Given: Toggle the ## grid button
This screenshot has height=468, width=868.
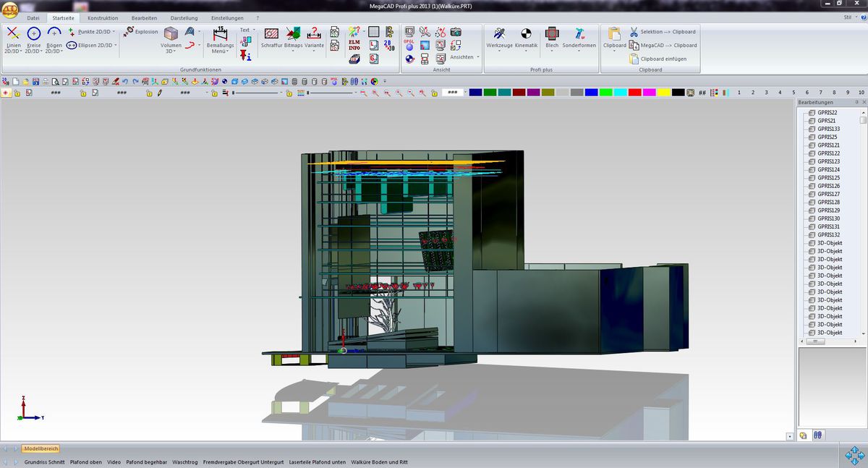Looking at the screenshot, I should (702, 93).
